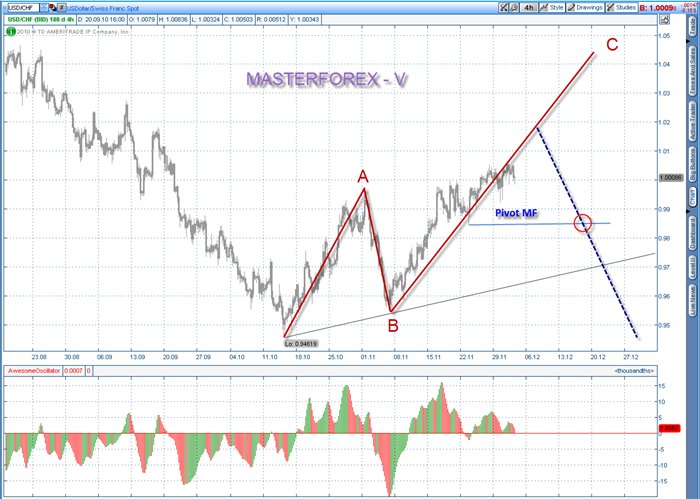Click the thousandths units label

pyautogui.click(x=634, y=371)
